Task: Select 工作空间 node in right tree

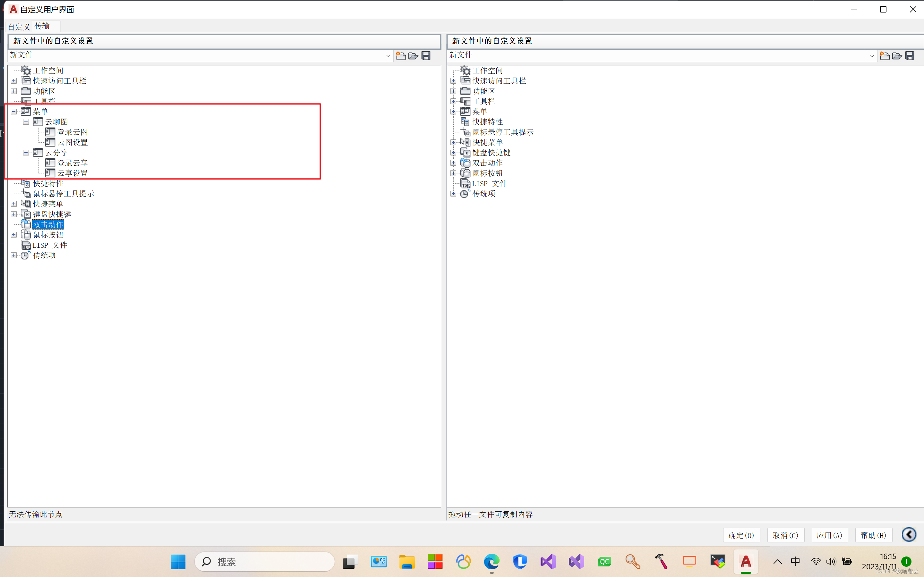Action: (487, 71)
